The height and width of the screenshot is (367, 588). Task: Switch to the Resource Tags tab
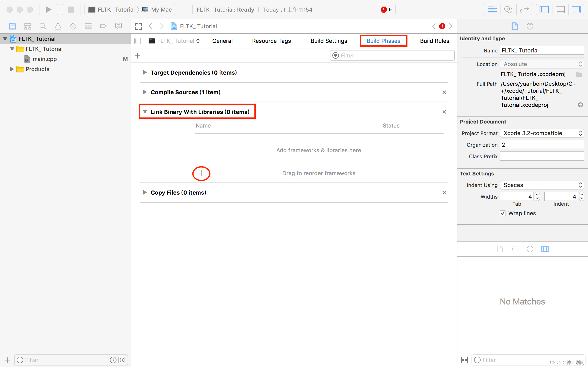pos(272,41)
